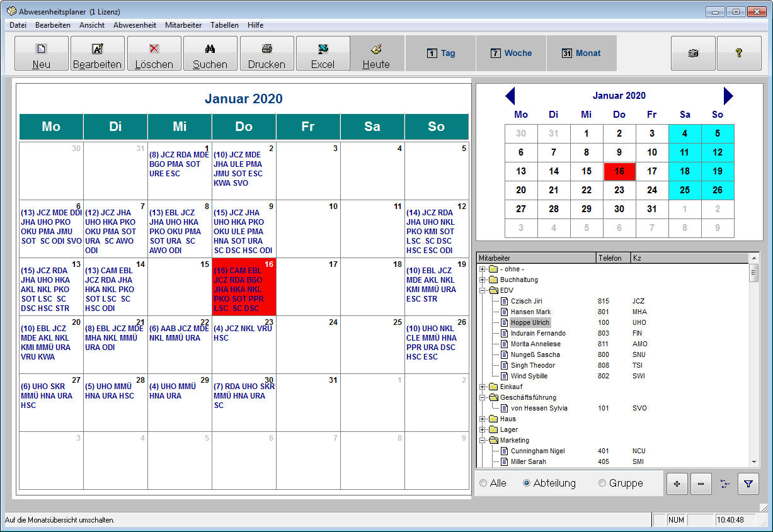Open Suchen with the binoculars icon

[210, 54]
